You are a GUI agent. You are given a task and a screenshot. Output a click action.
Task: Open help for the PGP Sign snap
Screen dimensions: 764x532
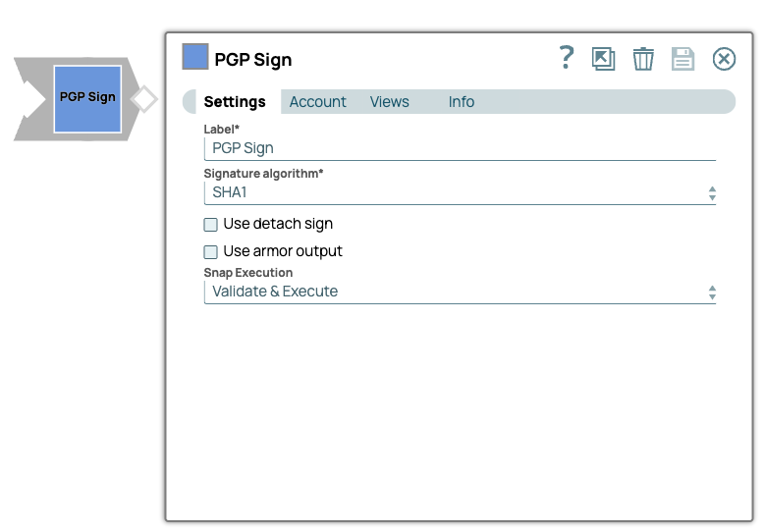(x=566, y=58)
